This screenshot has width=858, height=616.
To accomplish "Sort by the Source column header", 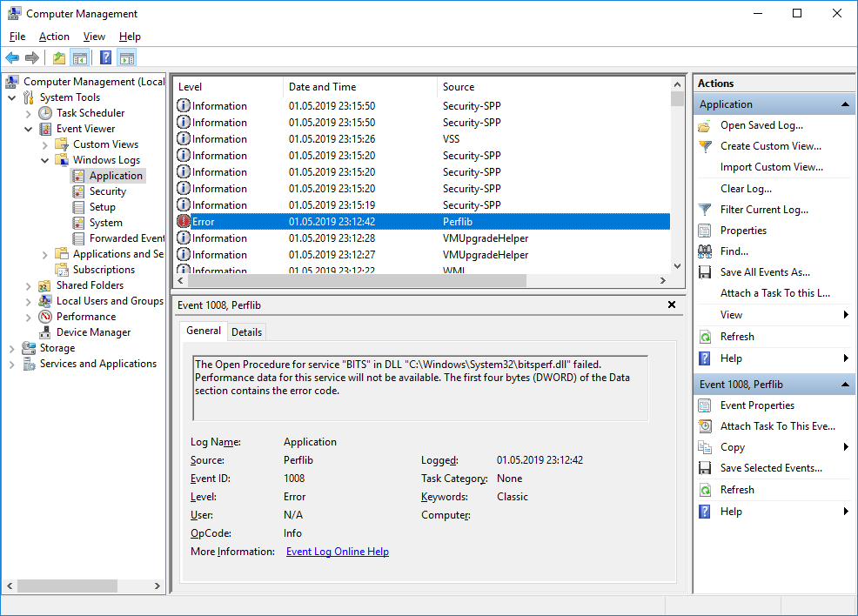I will click(553, 87).
